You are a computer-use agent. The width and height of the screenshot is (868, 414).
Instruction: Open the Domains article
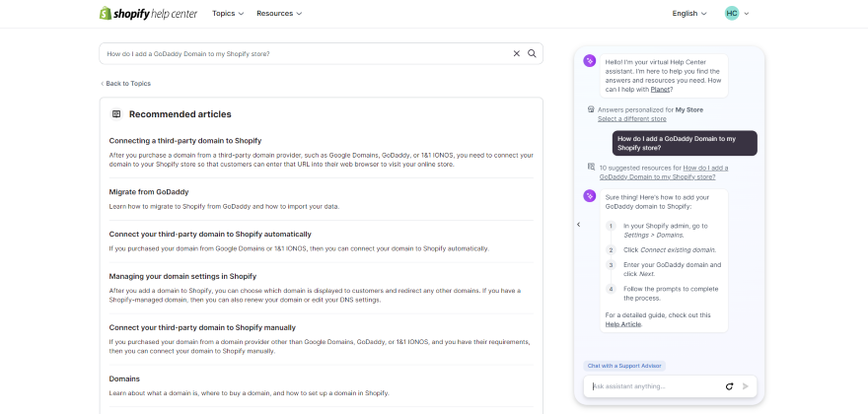124,379
